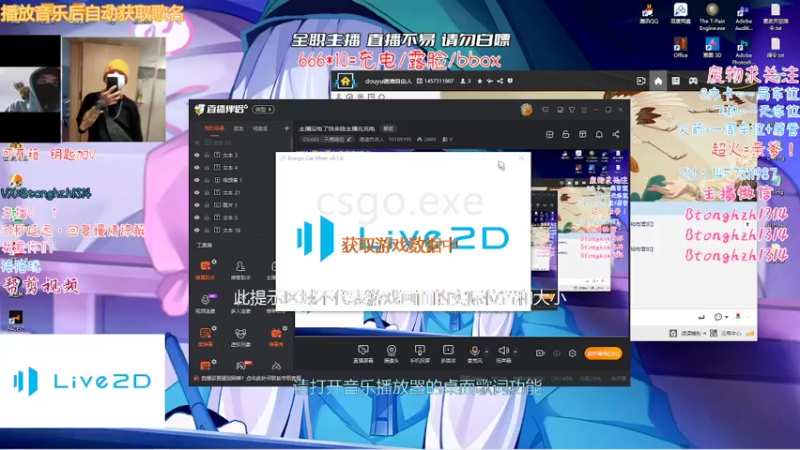The height and width of the screenshot is (450, 800).
Task: Switch to the third scene tab
Action: tap(260, 129)
